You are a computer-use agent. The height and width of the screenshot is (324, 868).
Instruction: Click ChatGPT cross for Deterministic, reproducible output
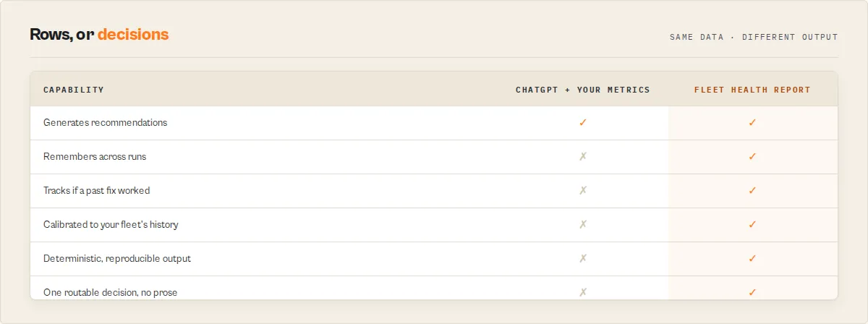tap(582, 258)
